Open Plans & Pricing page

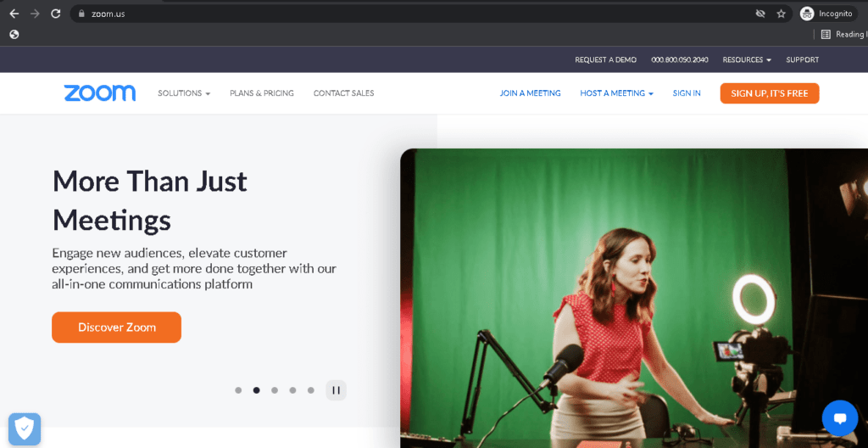point(262,93)
